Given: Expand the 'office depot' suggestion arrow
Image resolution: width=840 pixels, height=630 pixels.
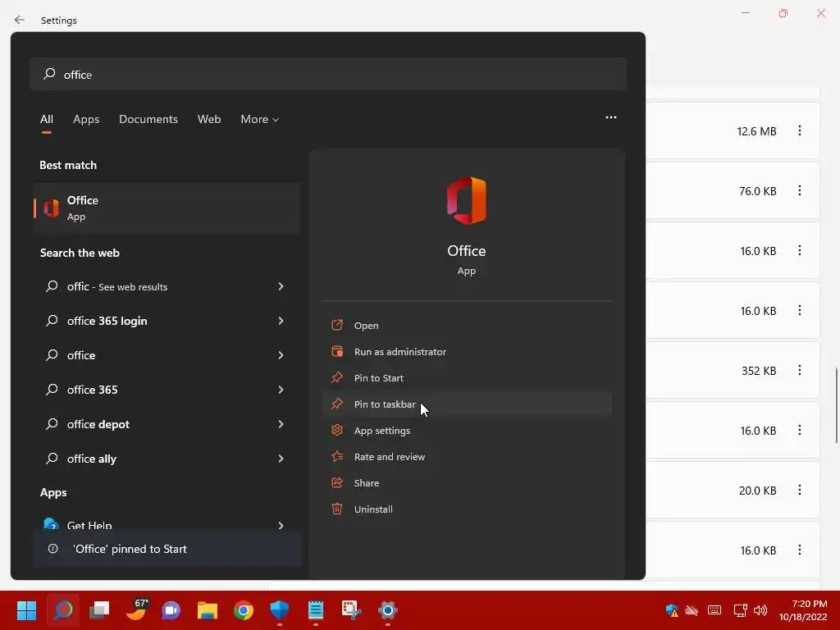Looking at the screenshot, I should tap(281, 424).
